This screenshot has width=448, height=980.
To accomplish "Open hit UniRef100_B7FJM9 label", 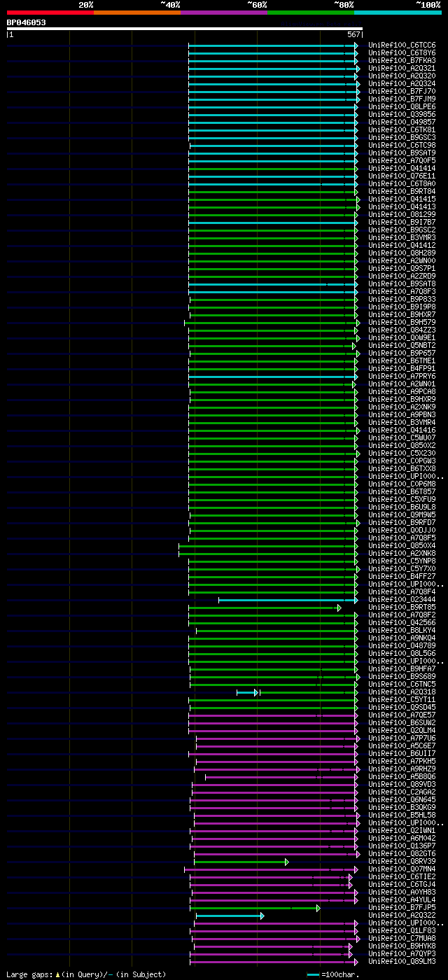I will click(x=402, y=99).
